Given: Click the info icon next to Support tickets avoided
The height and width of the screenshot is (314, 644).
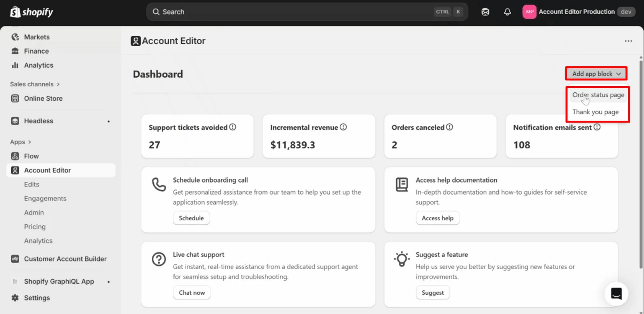Looking at the screenshot, I should [x=233, y=127].
